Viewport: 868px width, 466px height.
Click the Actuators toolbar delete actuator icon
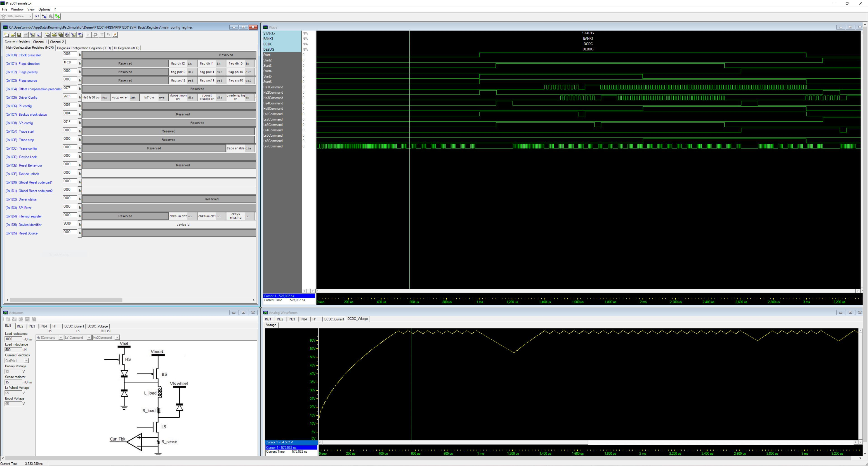click(x=14, y=319)
